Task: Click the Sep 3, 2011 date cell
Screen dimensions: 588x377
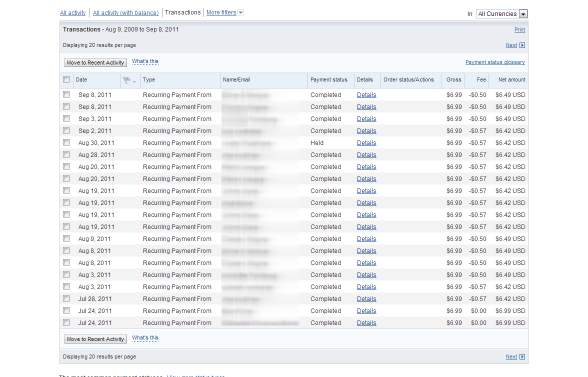Action: point(95,119)
